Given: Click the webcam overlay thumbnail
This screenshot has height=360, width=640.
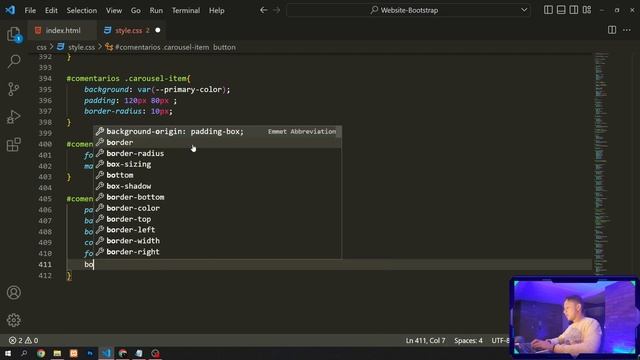Looking at the screenshot, I should [575, 317].
